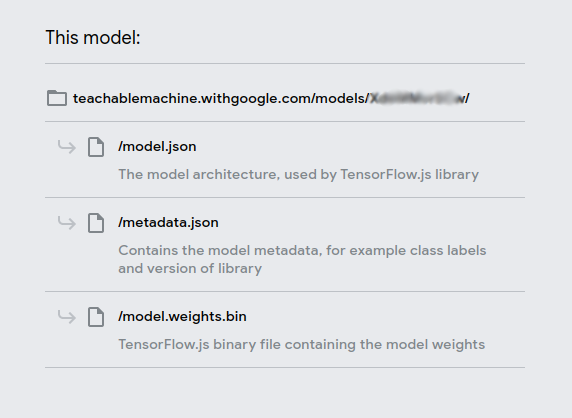Select the /model.weights.bin row

pyautogui.click(x=285, y=330)
